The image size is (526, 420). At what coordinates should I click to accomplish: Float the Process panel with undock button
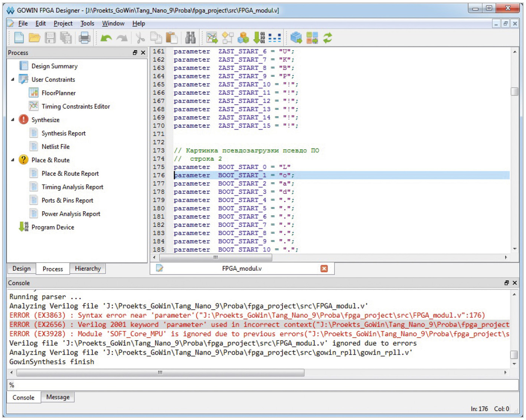135,53
